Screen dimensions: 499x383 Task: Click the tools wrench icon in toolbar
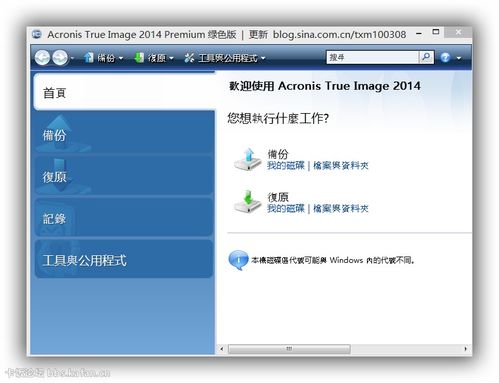[x=189, y=58]
